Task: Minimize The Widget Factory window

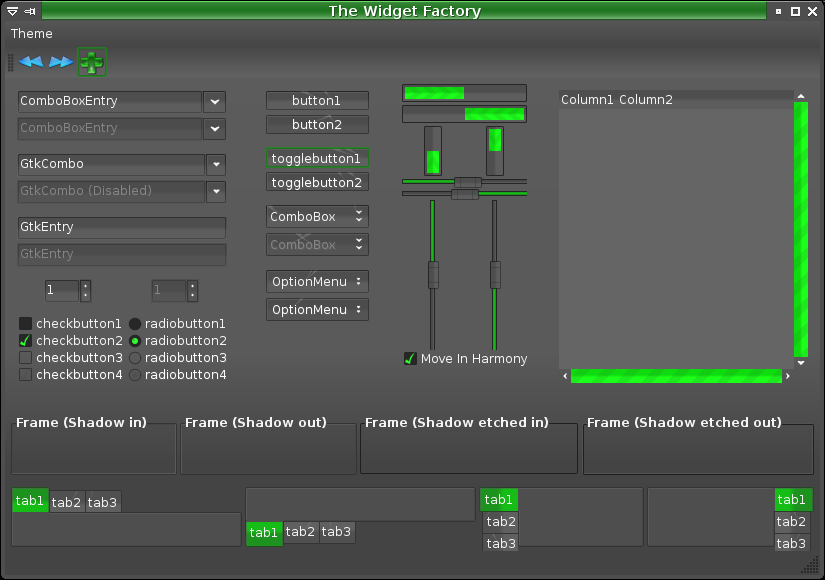Action: [x=778, y=11]
